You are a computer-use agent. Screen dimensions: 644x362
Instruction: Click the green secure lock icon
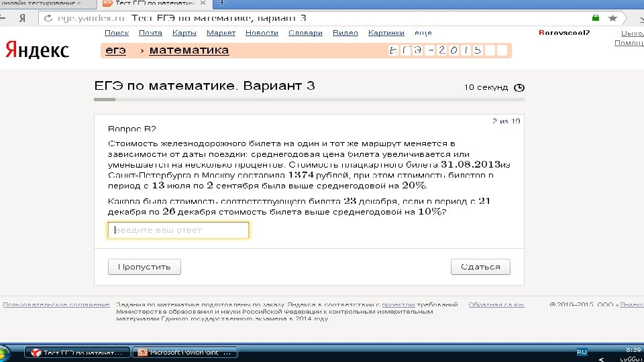(596, 17)
